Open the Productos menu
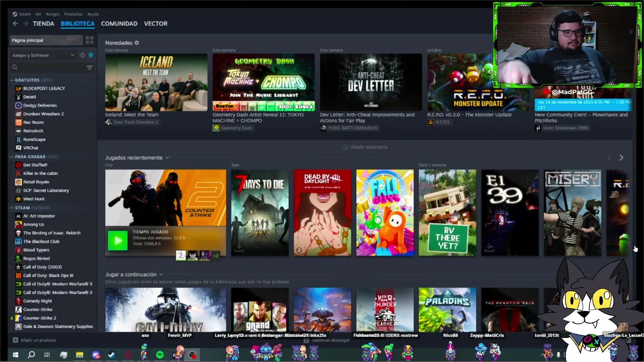The height and width of the screenshot is (362, 644). tap(73, 14)
